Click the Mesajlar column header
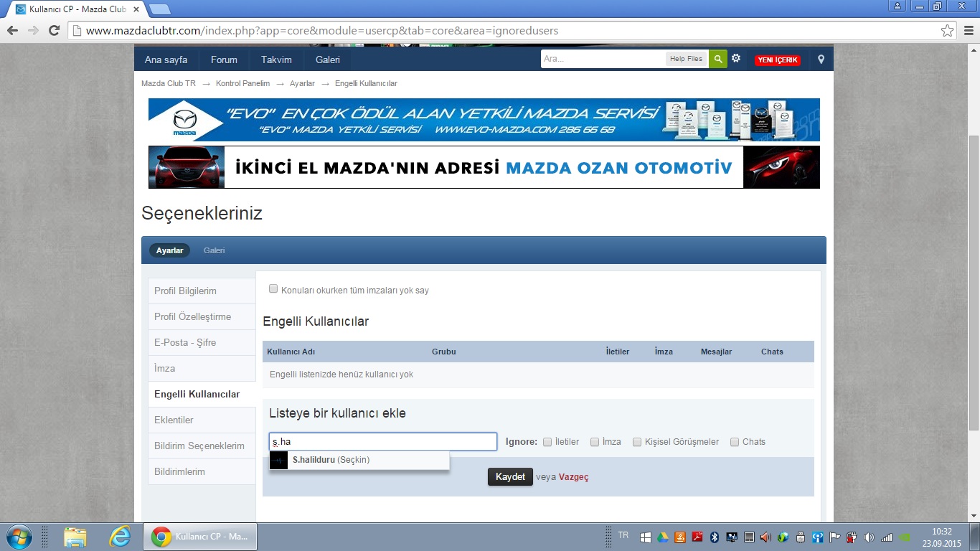This screenshot has width=980, height=551. 716,352
